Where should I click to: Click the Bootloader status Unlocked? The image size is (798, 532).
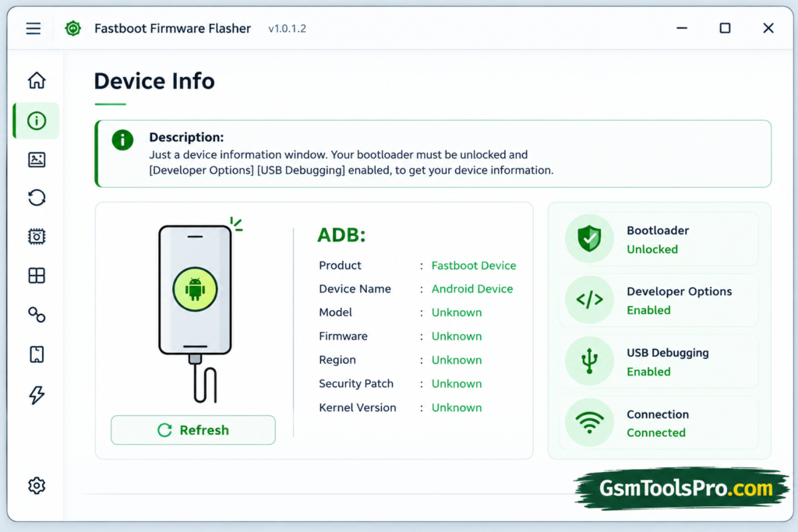(x=652, y=249)
